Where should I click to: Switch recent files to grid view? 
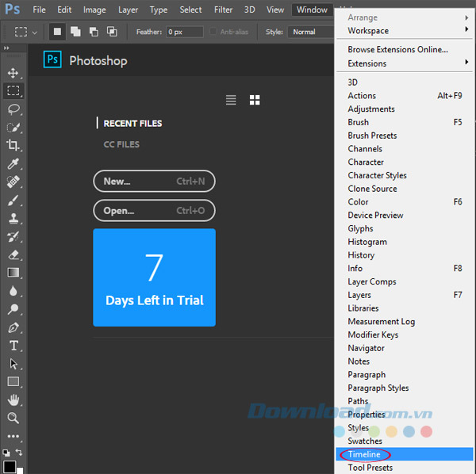point(255,100)
